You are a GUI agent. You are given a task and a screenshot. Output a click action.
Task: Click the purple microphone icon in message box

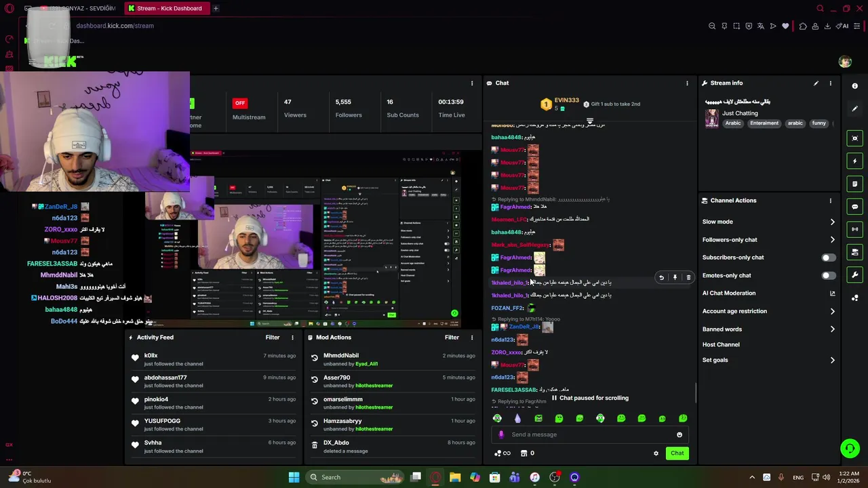(x=501, y=435)
